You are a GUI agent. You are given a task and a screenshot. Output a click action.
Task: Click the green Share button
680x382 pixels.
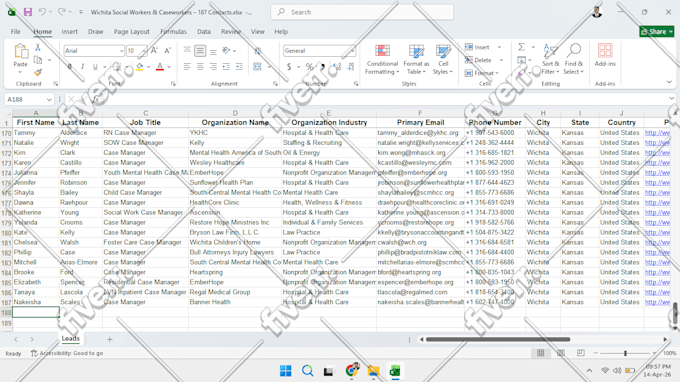click(657, 32)
